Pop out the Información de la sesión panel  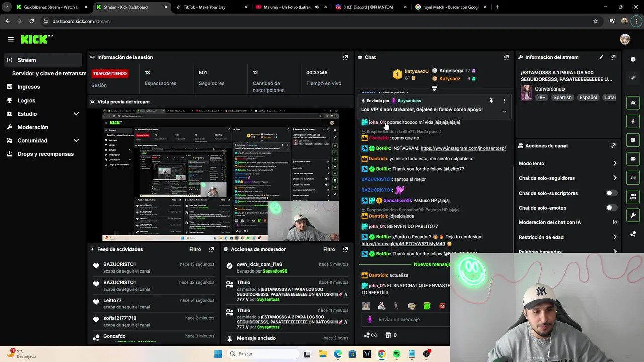click(345, 57)
